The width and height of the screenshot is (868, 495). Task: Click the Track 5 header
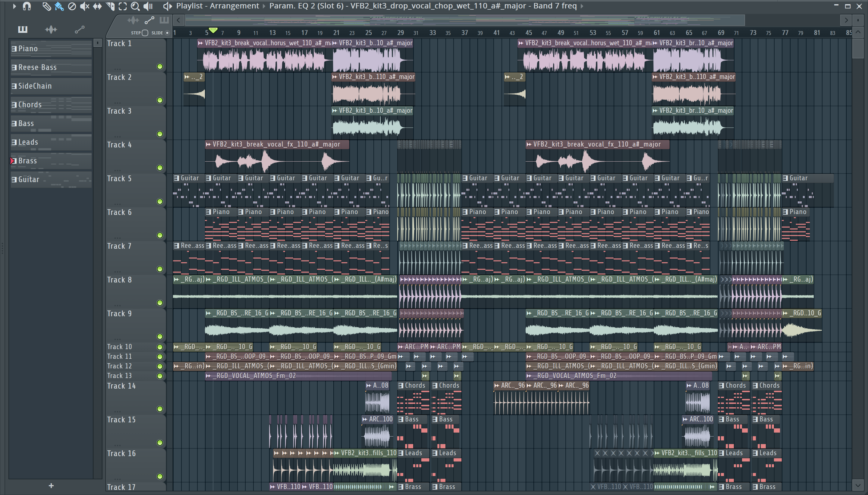point(136,191)
